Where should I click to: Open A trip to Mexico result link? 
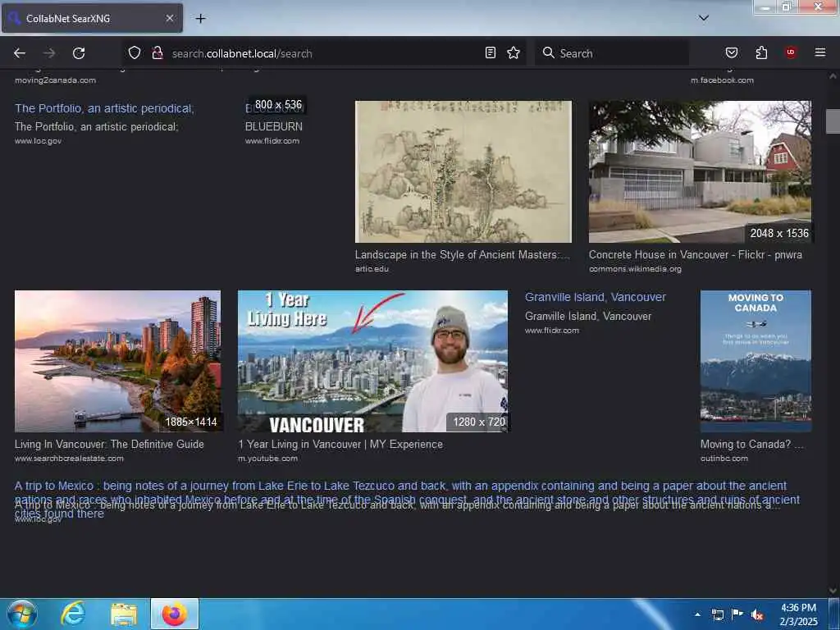tap(407, 500)
